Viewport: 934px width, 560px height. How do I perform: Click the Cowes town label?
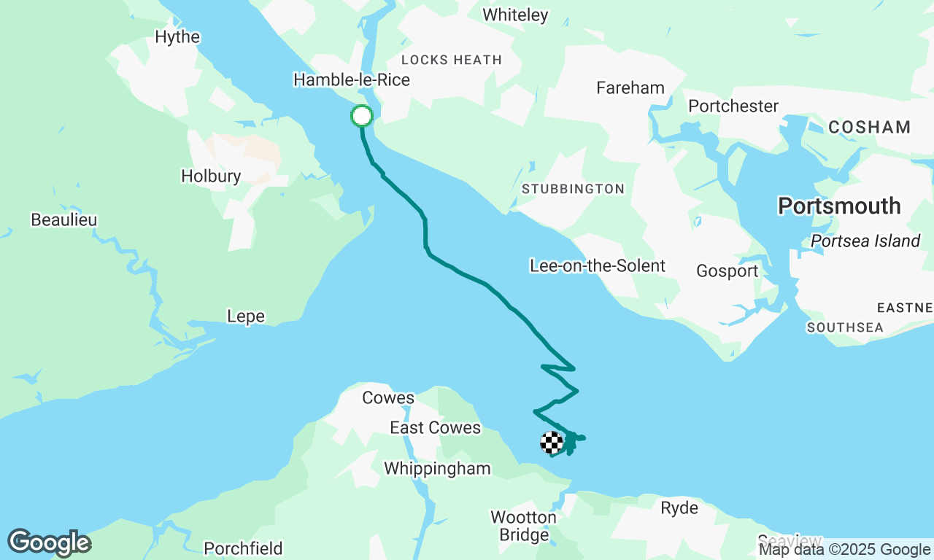pyautogui.click(x=388, y=398)
